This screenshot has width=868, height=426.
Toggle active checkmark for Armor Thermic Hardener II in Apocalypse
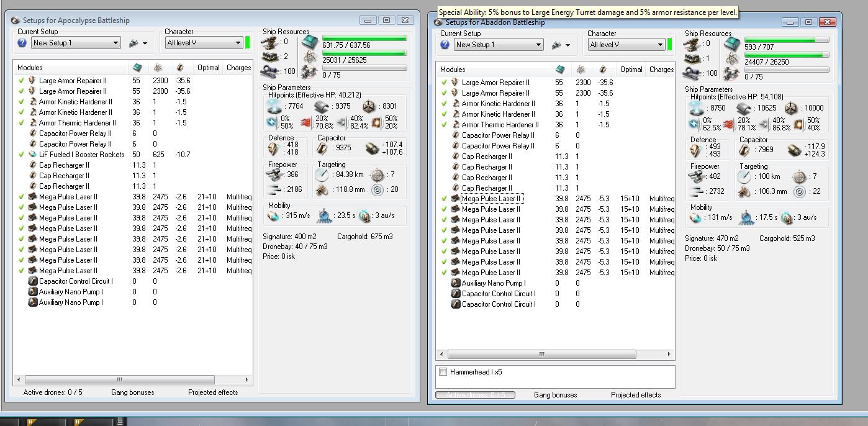pos(22,123)
